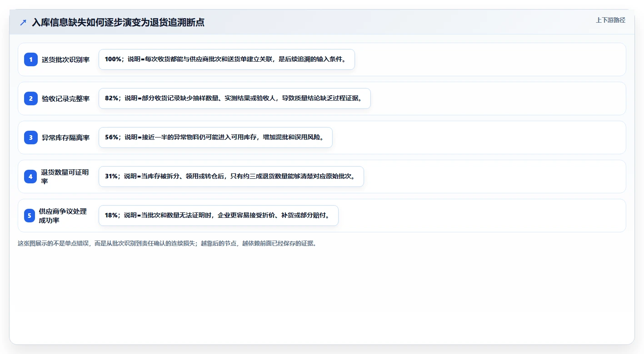This screenshot has height=354, width=644.
Task: Open the 18% description box
Action: click(219, 216)
